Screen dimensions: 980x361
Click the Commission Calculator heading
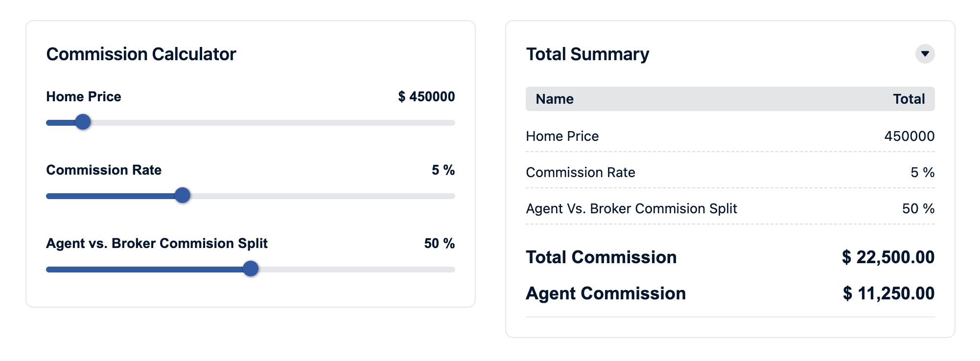[141, 54]
